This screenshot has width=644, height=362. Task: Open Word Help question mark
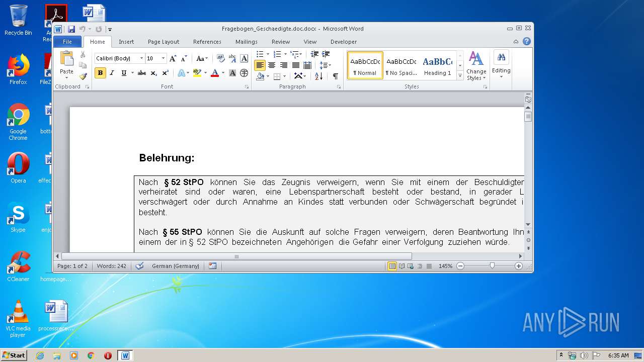click(526, 42)
